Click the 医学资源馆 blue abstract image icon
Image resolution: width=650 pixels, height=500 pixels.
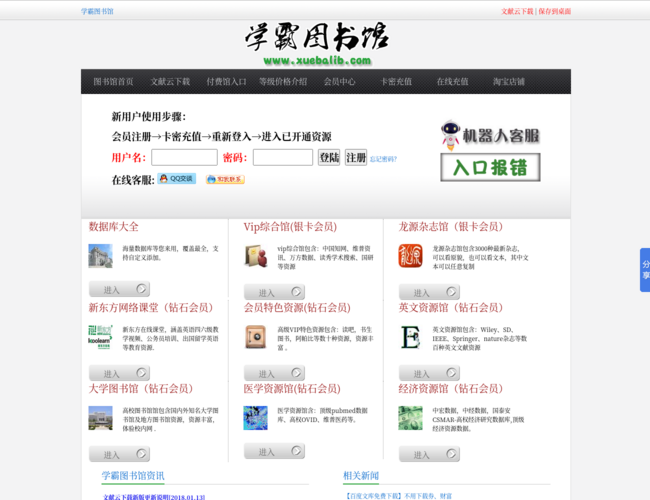coord(255,418)
